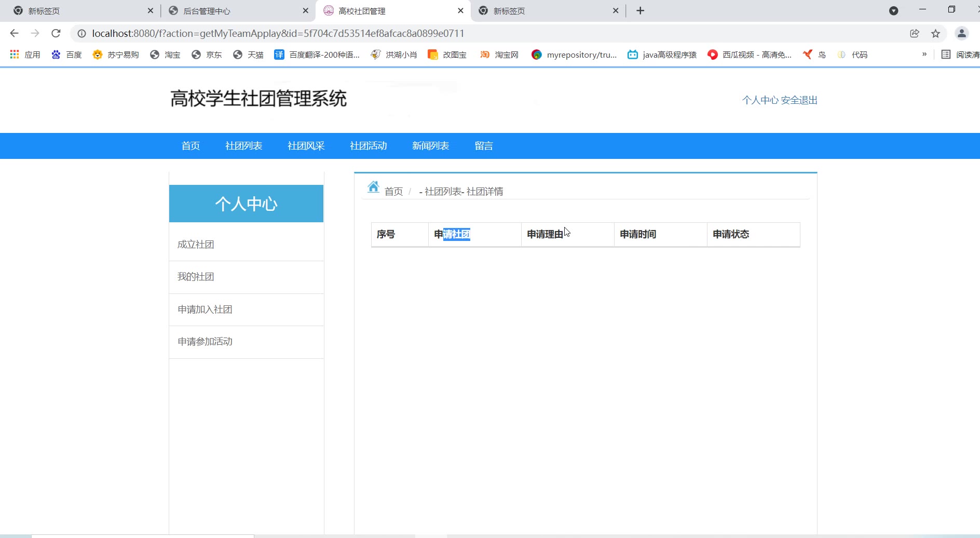The width and height of the screenshot is (980, 538).
Task: Select 成立社团 in the sidebar
Action: point(196,245)
